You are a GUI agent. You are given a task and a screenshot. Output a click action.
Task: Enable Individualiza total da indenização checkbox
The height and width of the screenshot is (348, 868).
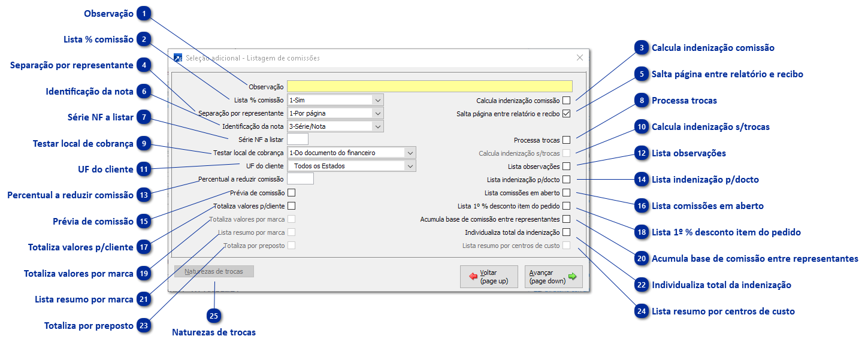(566, 232)
